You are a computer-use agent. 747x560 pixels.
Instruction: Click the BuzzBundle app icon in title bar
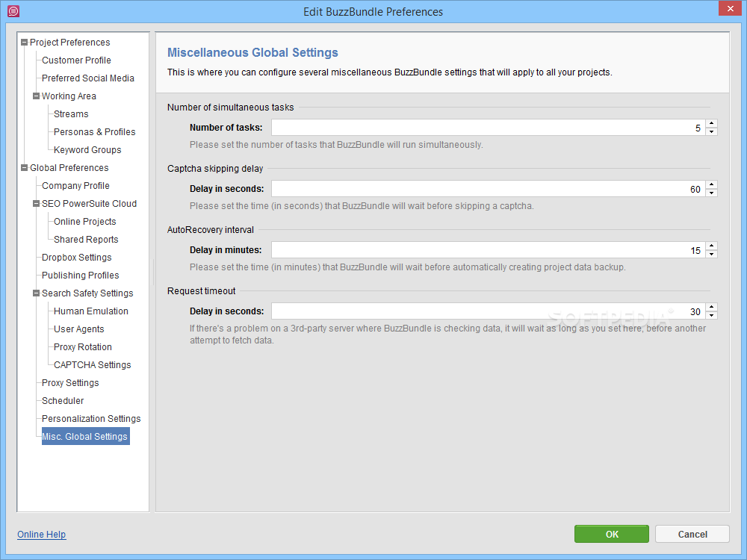(13, 11)
